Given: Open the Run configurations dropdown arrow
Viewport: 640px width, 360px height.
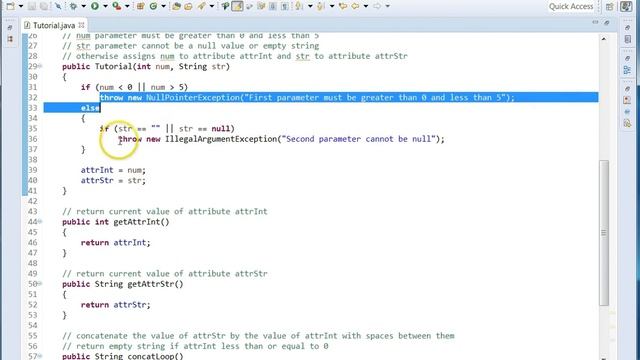Looking at the screenshot, I should [105, 6].
